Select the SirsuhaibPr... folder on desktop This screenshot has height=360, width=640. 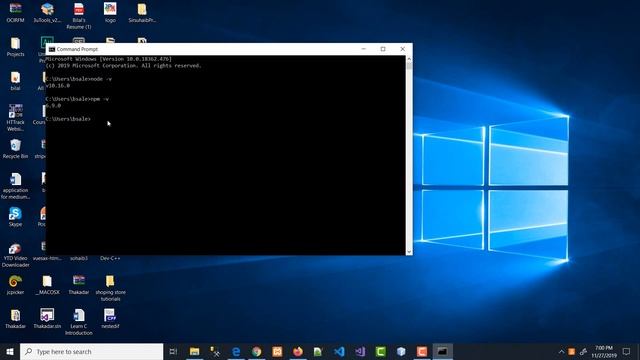pos(142,12)
